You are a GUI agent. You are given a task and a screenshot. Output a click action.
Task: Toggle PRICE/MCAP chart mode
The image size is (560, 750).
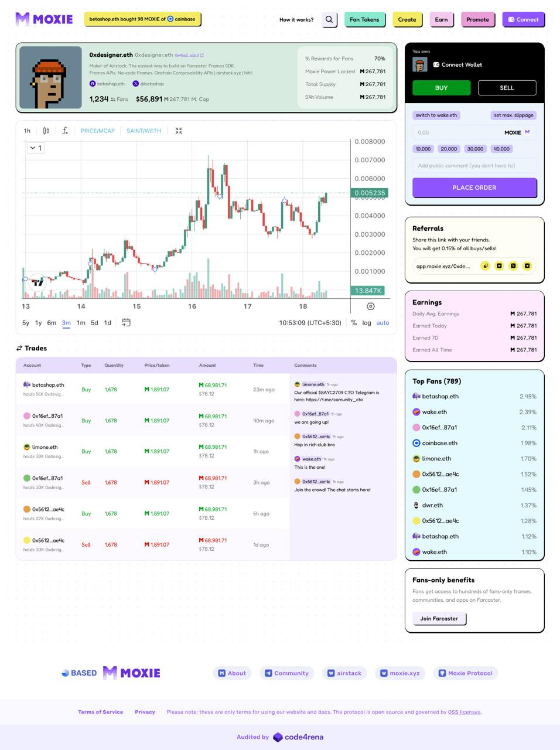point(98,131)
